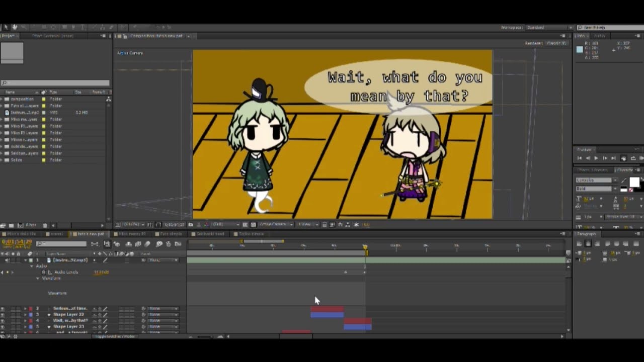644x362 pixels.
Task: Hide Shape Layer 22 with its eye toggle
Action: tap(3, 314)
